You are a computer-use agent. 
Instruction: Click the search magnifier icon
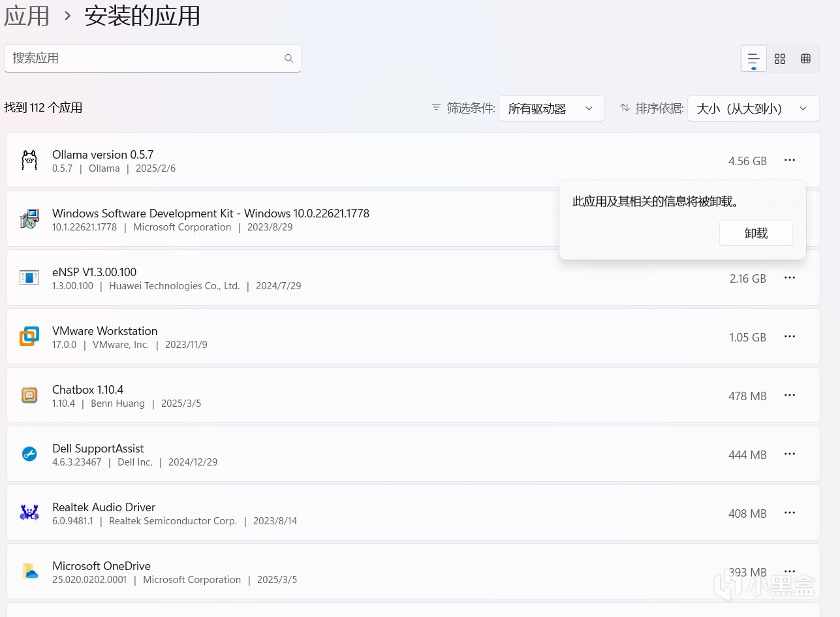[289, 58]
